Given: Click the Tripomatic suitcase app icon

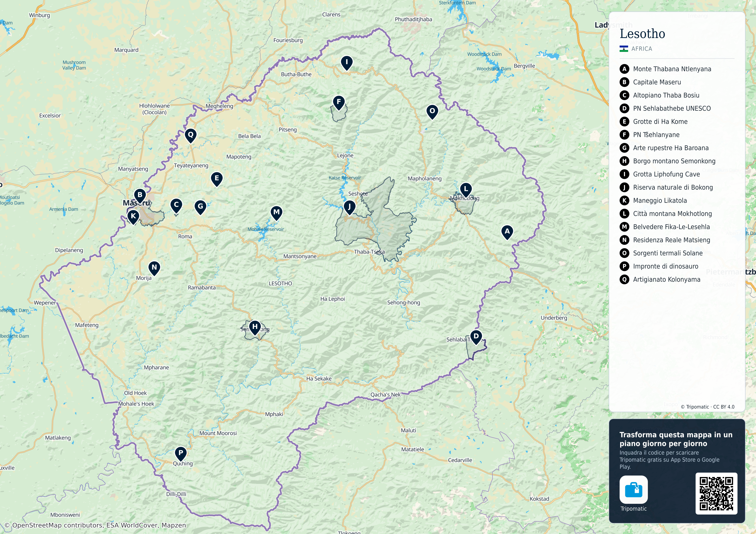Looking at the screenshot, I should [x=633, y=489].
